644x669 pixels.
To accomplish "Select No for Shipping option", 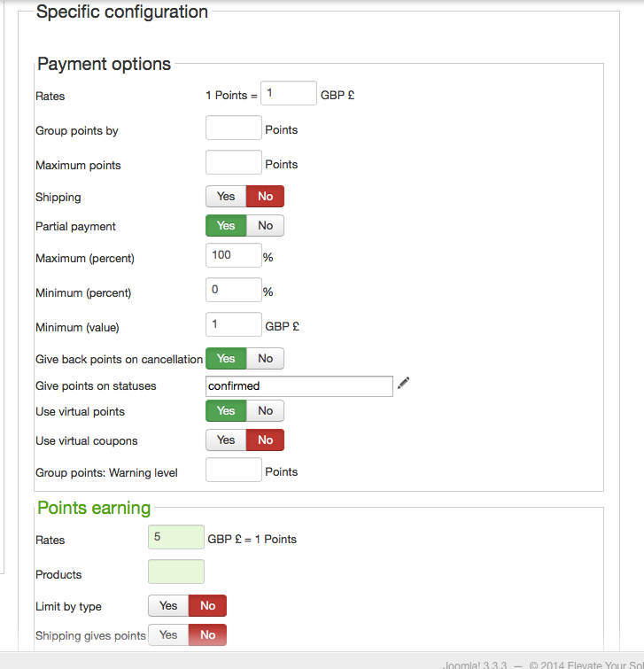I will 265,197.
